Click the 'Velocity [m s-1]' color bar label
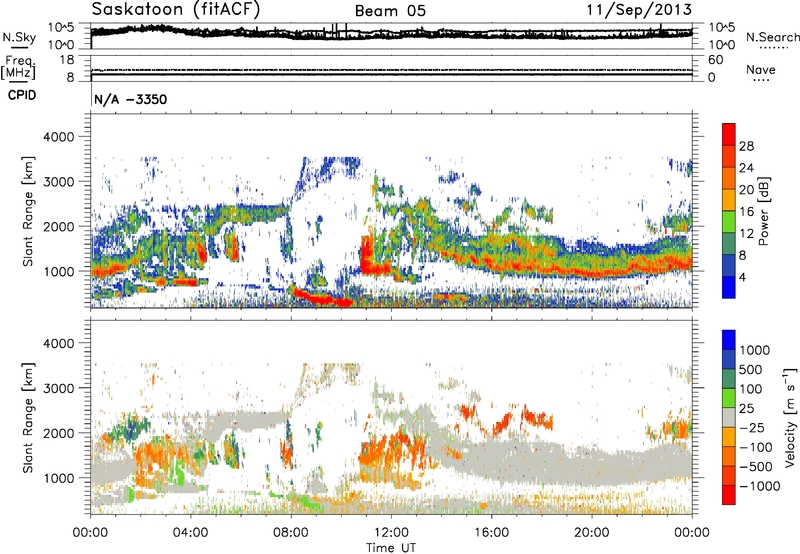 (x=790, y=418)
